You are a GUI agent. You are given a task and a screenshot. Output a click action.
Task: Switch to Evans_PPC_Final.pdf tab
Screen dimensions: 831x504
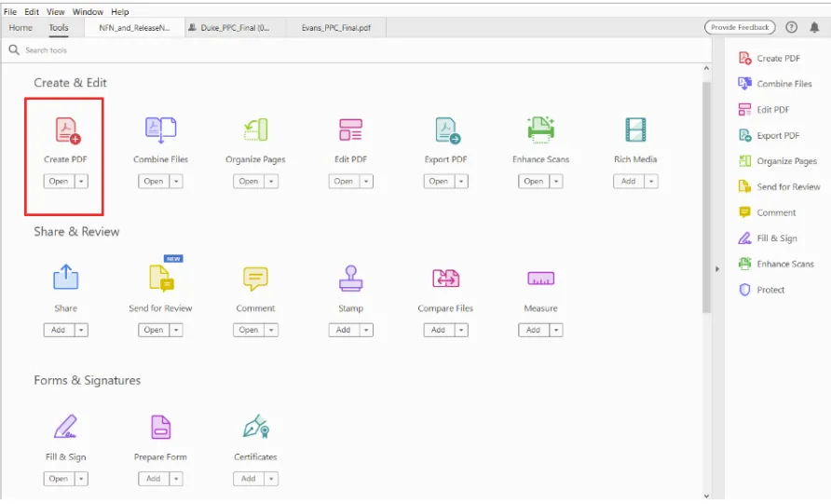pyautogui.click(x=336, y=28)
